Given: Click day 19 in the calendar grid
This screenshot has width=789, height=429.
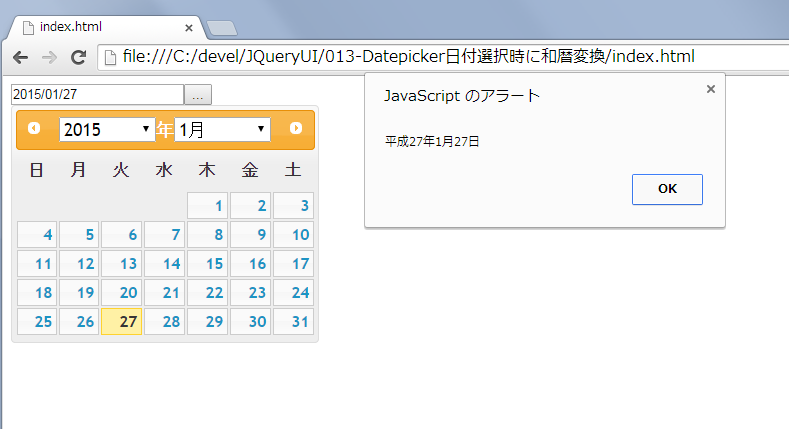Looking at the screenshot, I should [80, 293].
